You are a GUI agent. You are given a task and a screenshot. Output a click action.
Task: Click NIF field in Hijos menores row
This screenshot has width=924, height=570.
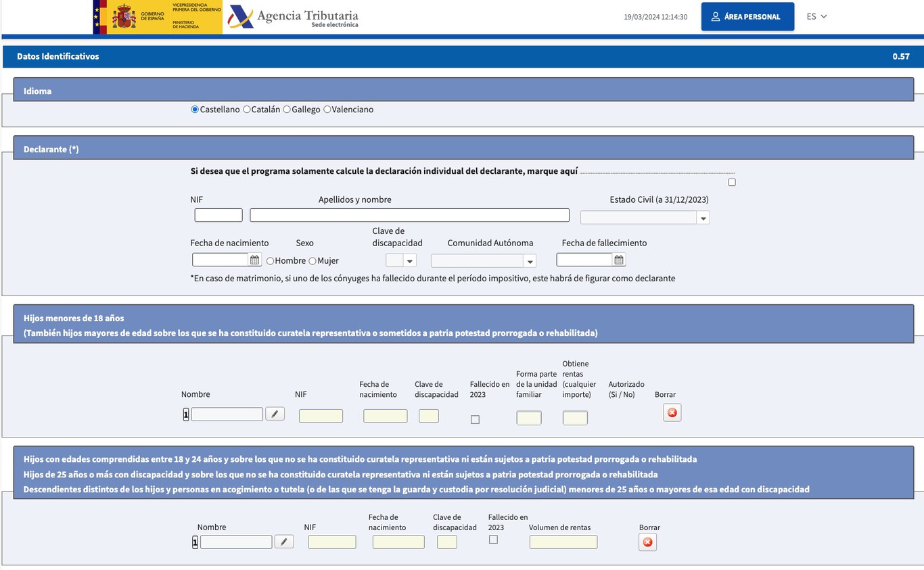coord(321,416)
